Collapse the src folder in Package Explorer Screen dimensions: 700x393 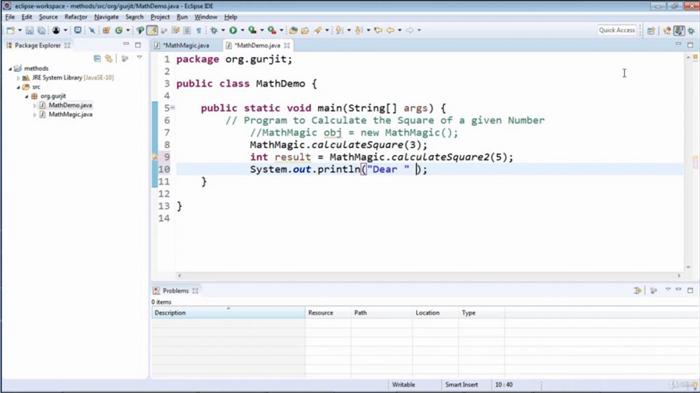[19, 87]
